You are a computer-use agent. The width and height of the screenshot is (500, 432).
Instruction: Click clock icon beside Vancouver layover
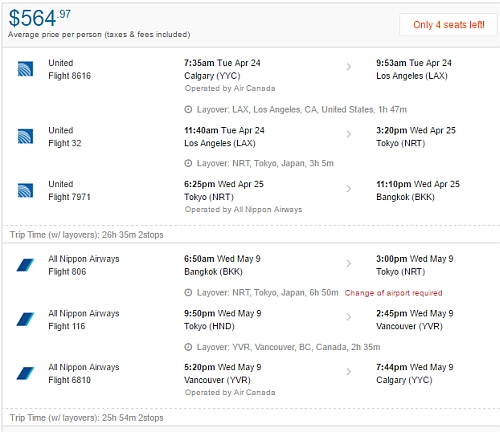pos(188,347)
